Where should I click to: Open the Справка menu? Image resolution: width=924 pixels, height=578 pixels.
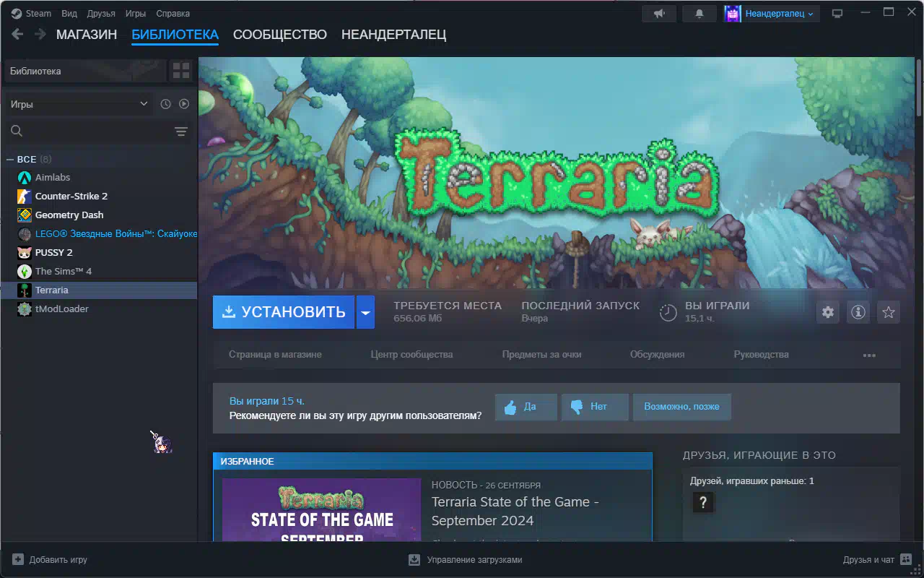(173, 14)
